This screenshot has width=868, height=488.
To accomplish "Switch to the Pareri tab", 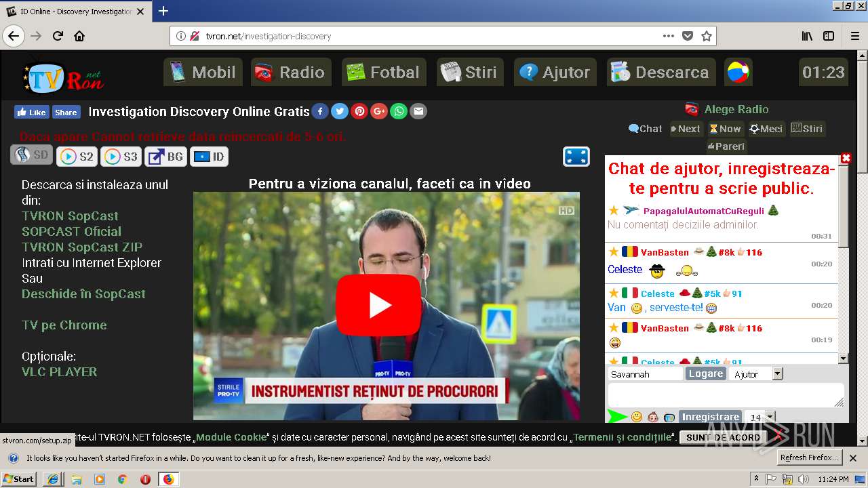I will point(726,146).
